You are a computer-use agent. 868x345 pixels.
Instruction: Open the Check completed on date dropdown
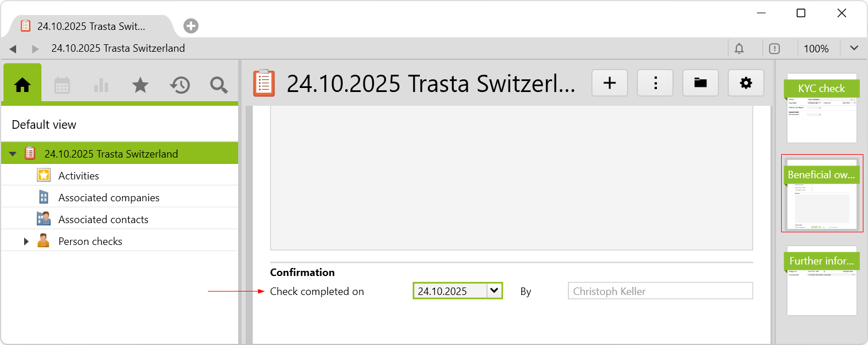[x=494, y=291]
